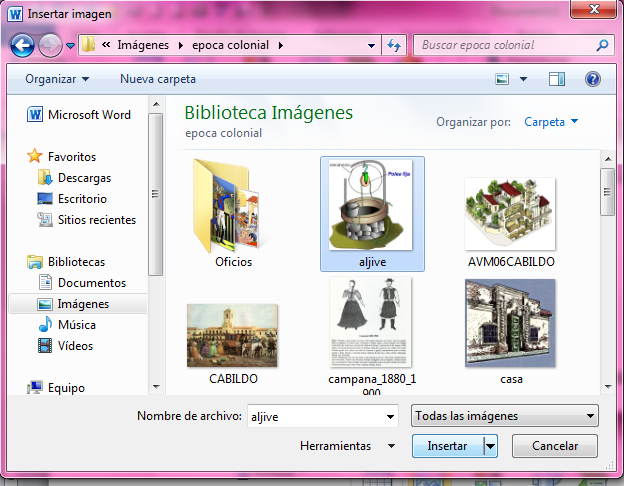
Task: Click the Nombre de archivo field
Action: pos(323,416)
